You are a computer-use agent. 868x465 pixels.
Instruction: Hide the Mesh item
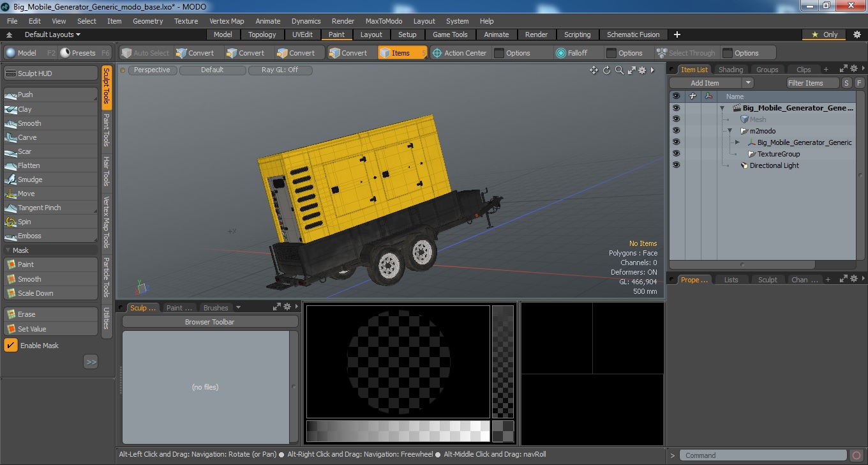click(x=676, y=119)
